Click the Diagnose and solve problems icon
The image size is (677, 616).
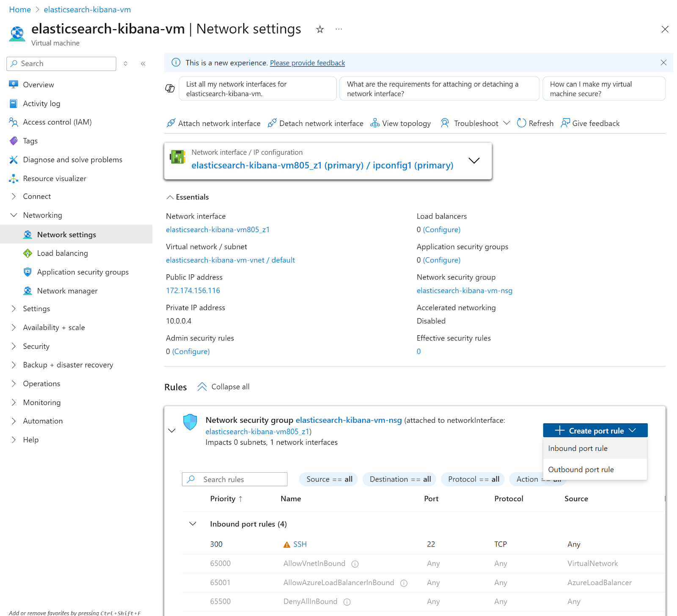click(14, 159)
